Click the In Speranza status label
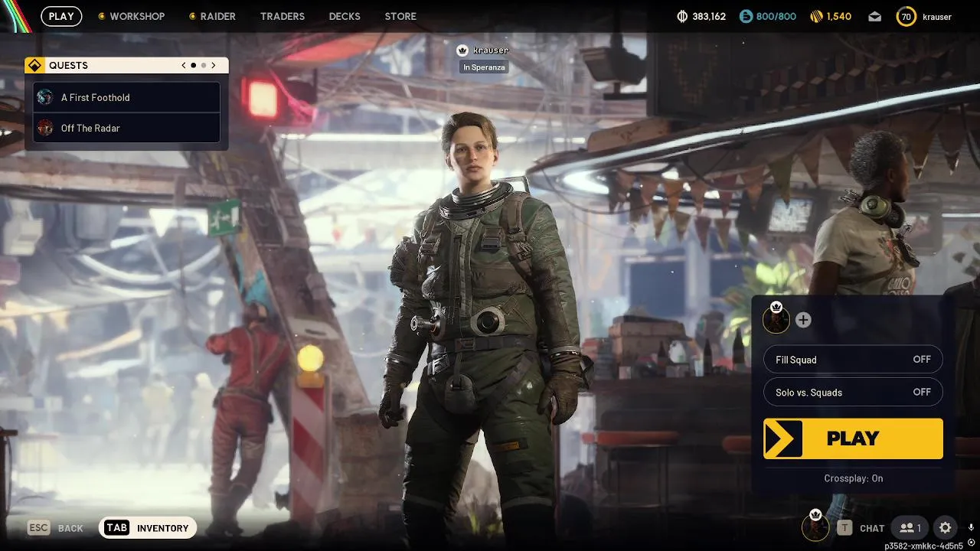 tap(484, 67)
